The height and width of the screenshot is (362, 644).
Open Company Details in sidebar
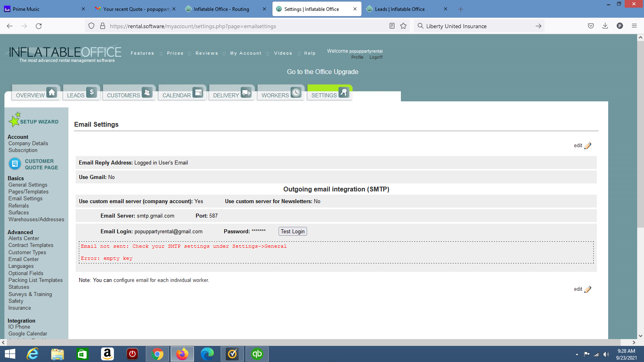pos(28,144)
